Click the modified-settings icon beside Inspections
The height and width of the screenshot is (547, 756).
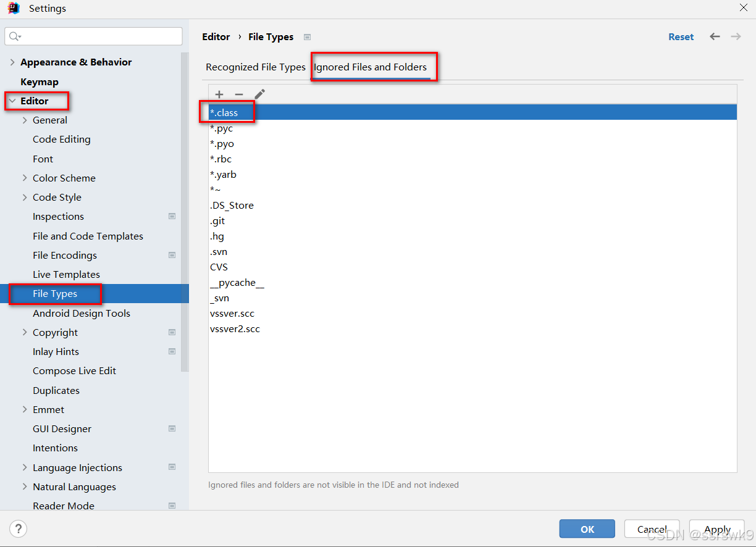[172, 216]
